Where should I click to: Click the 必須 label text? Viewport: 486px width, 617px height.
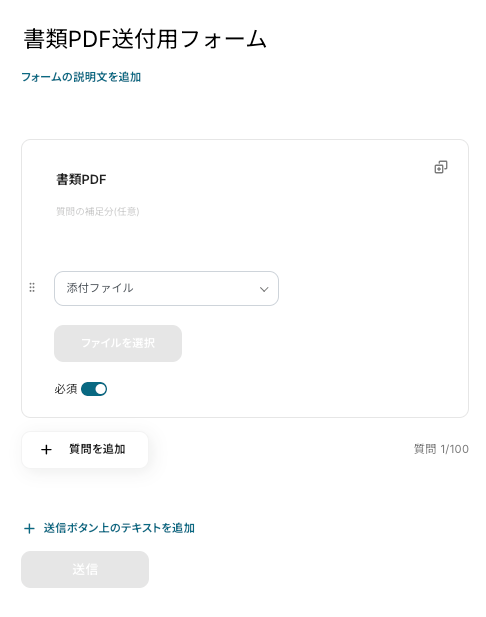(x=66, y=389)
